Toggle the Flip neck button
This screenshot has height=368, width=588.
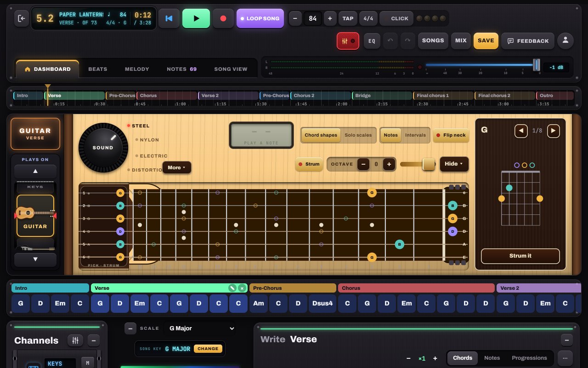click(x=451, y=135)
